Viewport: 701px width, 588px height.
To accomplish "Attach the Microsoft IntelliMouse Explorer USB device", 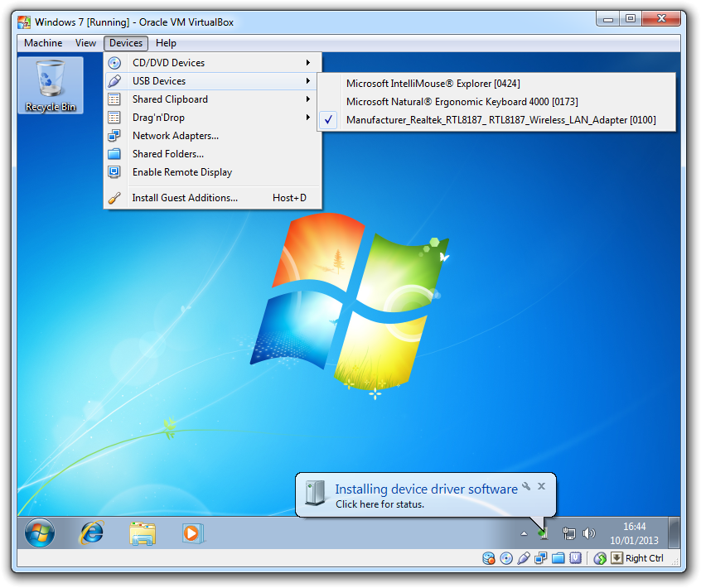I will [433, 84].
